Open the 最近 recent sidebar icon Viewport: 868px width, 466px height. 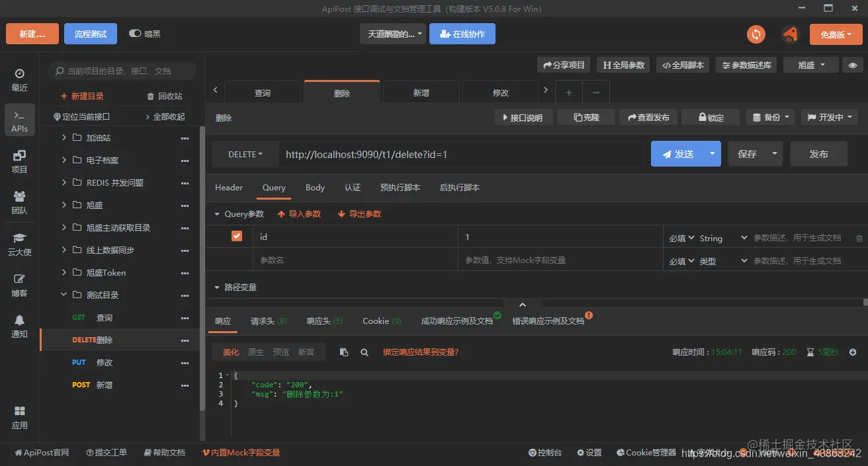(19, 79)
